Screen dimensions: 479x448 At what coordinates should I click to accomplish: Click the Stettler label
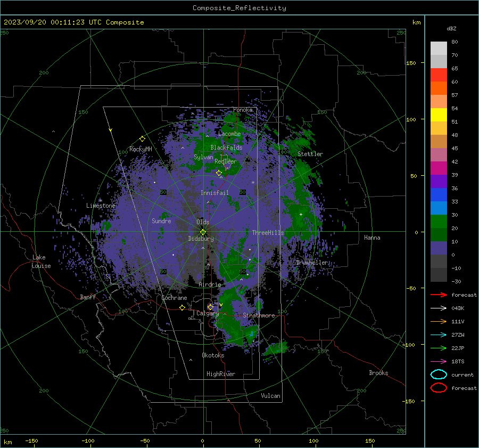pyautogui.click(x=310, y=154)
